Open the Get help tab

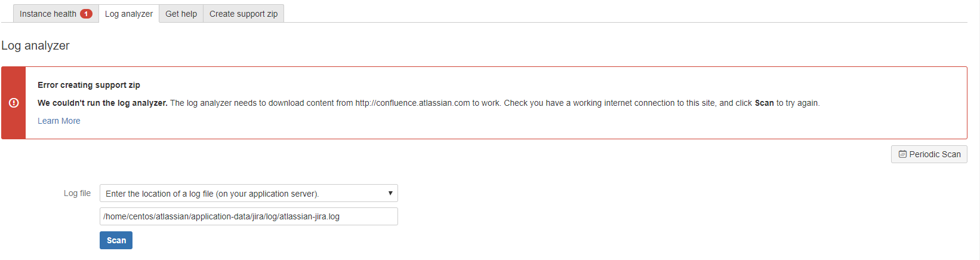[x=181, y=14]
